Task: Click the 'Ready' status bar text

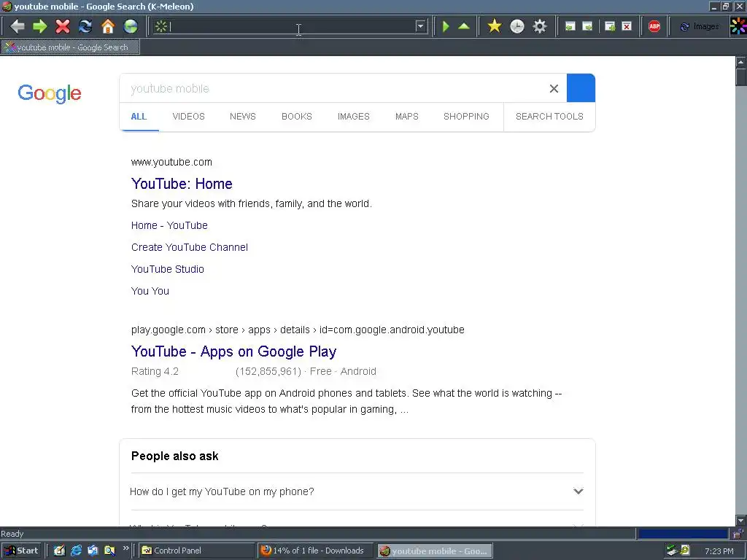Action: [12, 534]
